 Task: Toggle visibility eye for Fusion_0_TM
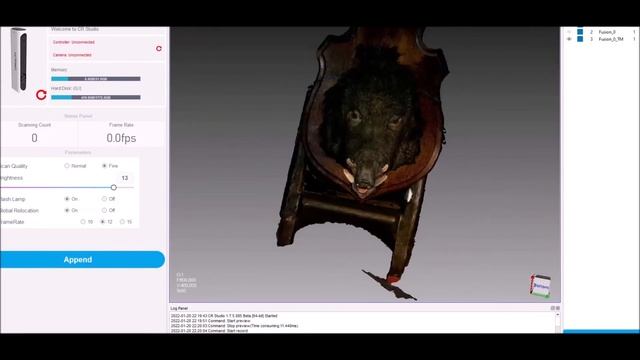569,39
